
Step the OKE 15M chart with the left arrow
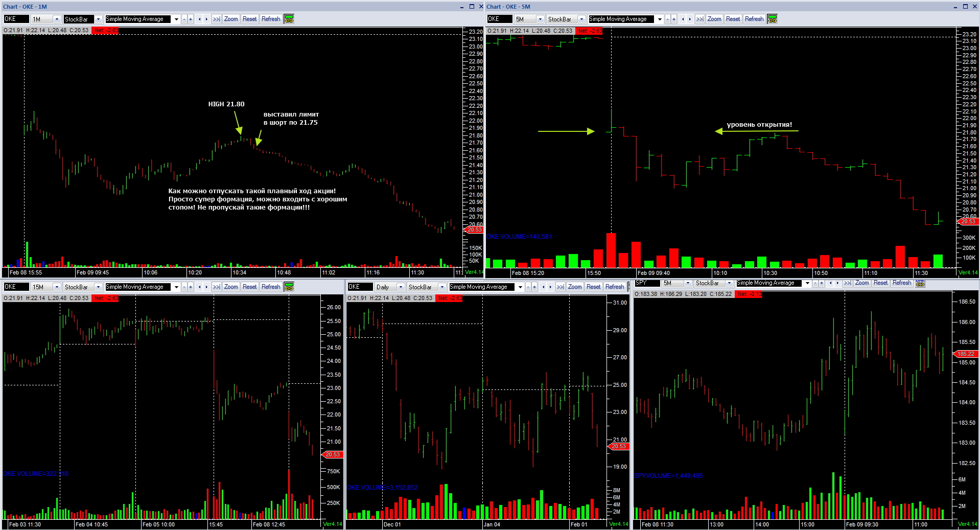(200, 287)
